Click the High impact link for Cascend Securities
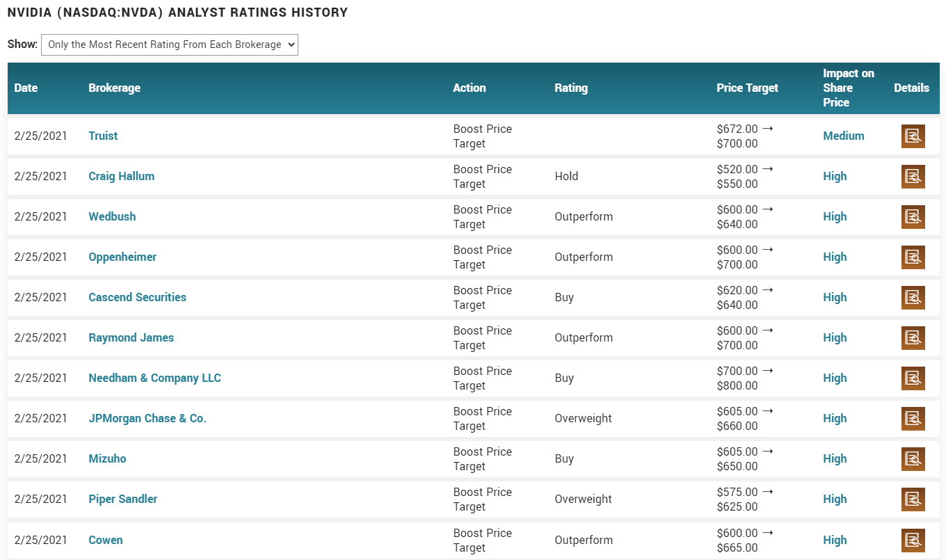This screenshot has height=560, width=946. 835,297
